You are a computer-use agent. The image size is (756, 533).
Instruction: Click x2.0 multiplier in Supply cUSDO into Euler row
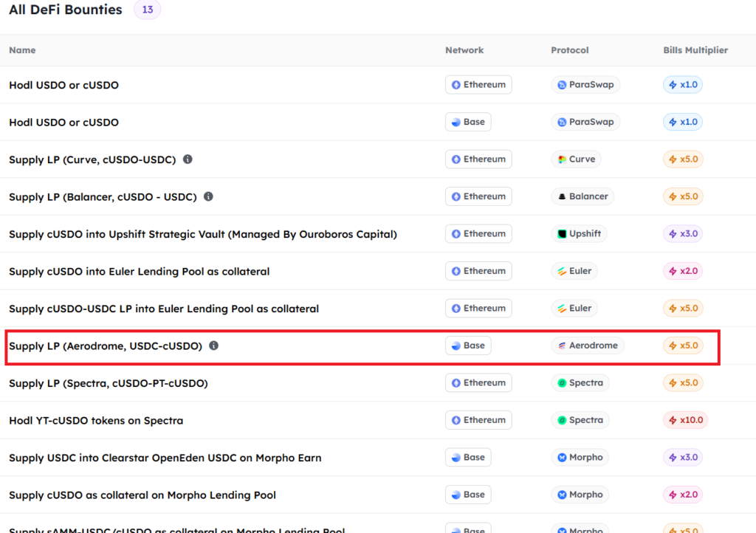683,271
